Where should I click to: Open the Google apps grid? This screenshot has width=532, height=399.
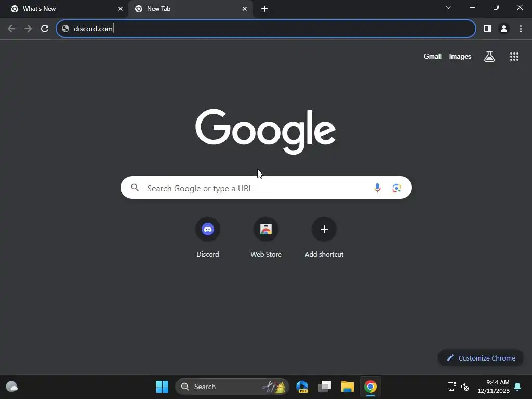point(514,57)
